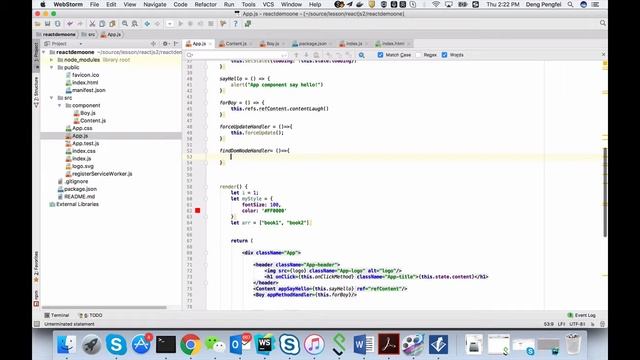Toggle the Regex checkbox
This screenshot has height=360, width=640.
[418, 55]
